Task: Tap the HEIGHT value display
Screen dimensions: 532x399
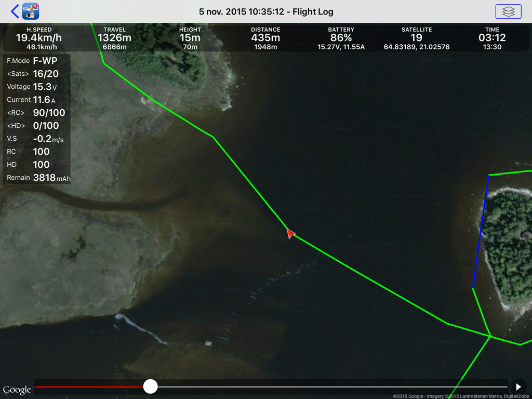Action: (190, 38)
